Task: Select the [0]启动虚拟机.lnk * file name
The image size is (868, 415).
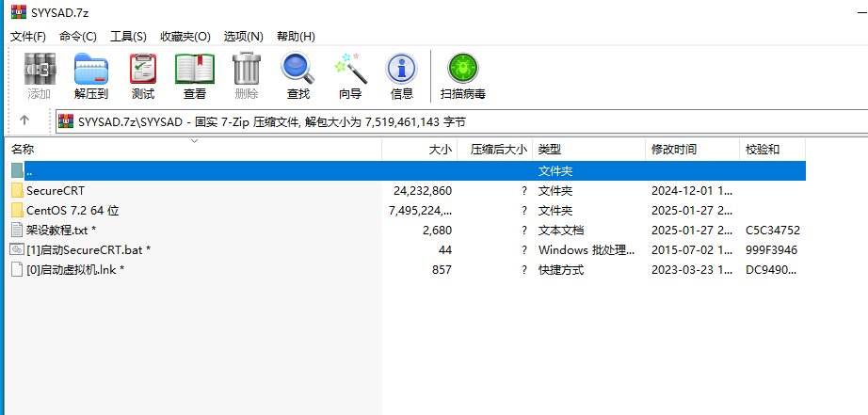Action: pyautogui.click(x=75, y=270)
